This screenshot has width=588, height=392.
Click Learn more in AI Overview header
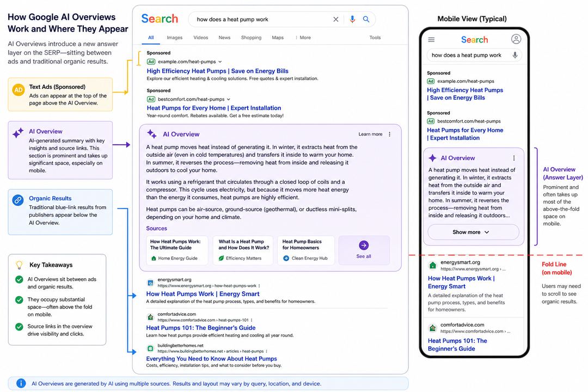[371, 134]
